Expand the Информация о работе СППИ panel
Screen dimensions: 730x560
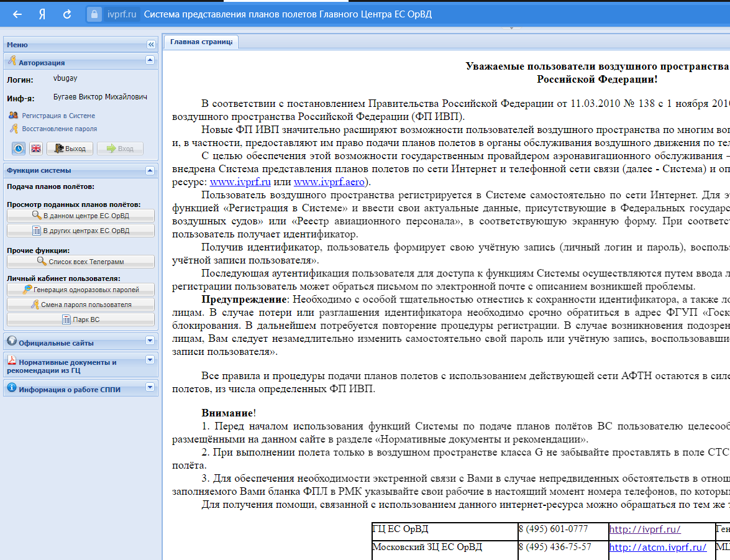point(150,387)
